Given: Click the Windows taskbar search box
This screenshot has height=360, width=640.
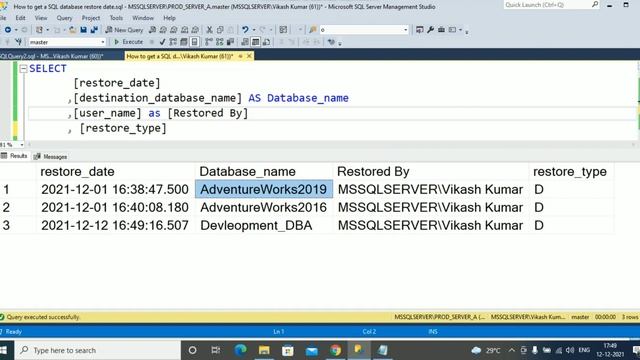Looking at the screenshot, I should (98, 350).
